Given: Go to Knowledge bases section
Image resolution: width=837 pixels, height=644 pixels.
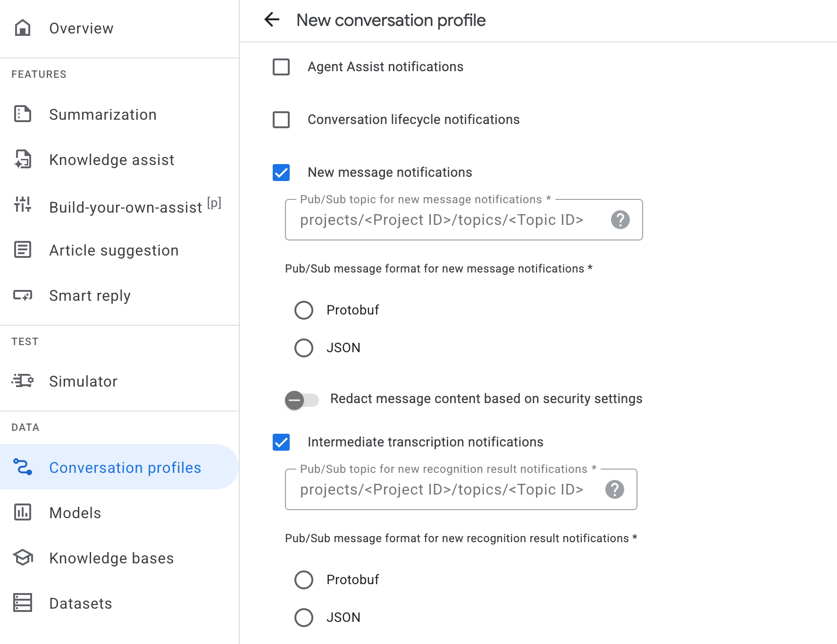Looking at the screenshot, I should [111, 558].
